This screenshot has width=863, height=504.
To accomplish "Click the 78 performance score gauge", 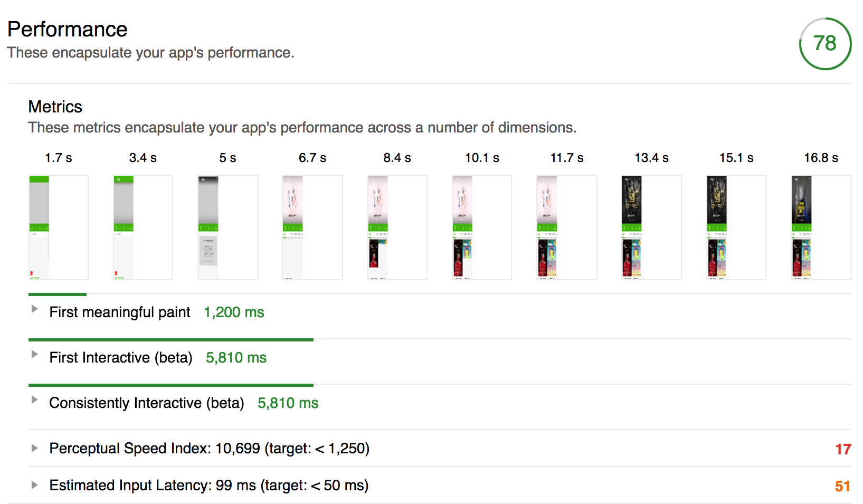I will 825,44.
